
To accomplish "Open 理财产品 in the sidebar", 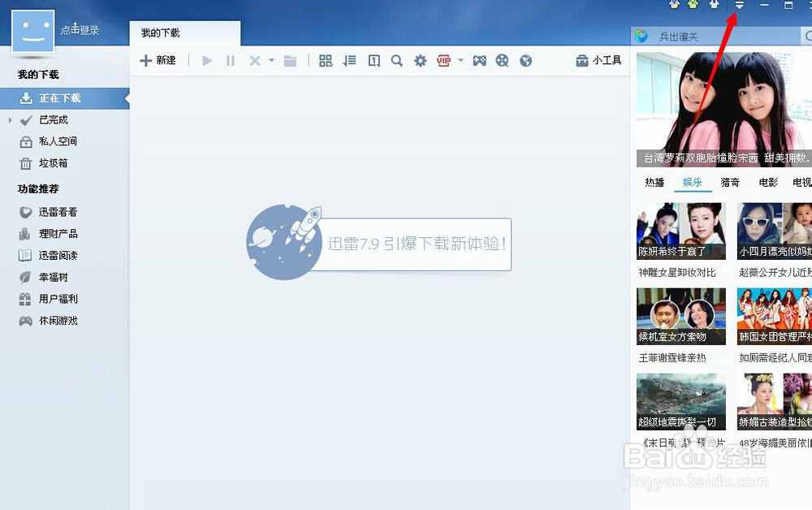I will tap(58, 234).
